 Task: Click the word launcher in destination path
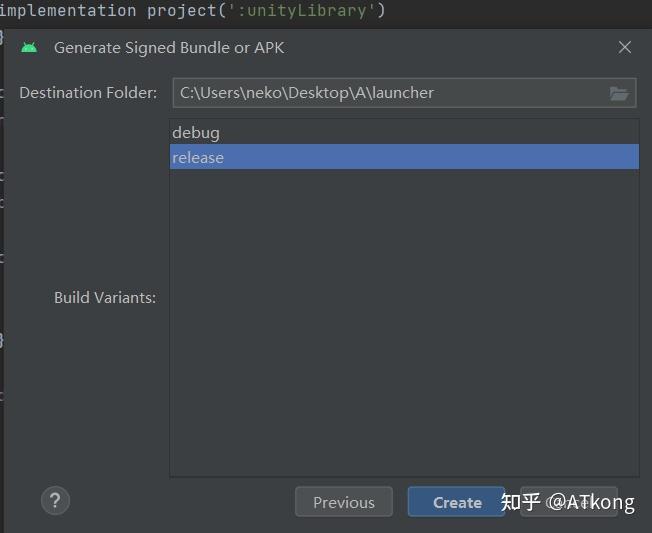401,93
